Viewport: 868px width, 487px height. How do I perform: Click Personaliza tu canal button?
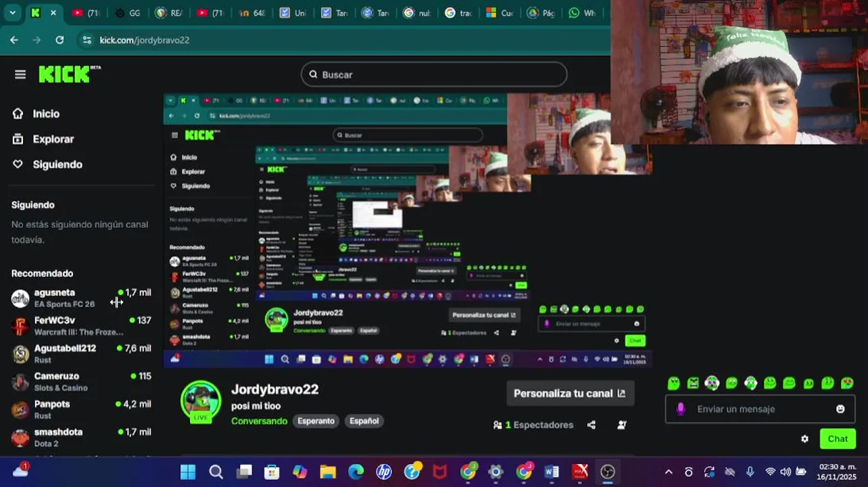[570, 393]
